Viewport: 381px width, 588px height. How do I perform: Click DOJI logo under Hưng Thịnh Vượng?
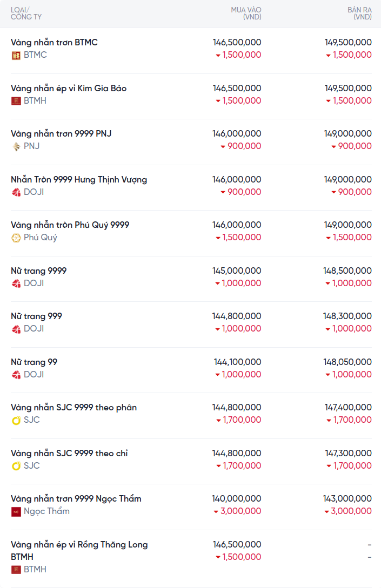click(16, 192)
